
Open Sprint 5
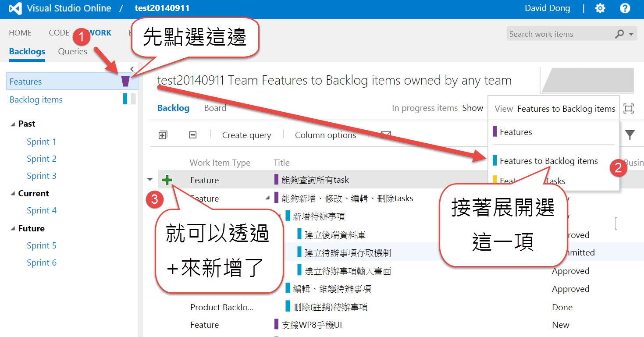[x=41, y=245]
